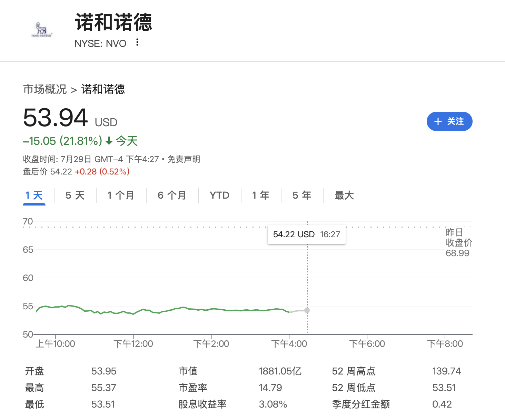Open the 市场概况 breadcrumb link
This screenshot has height=420, width=505.
(45, 89)
